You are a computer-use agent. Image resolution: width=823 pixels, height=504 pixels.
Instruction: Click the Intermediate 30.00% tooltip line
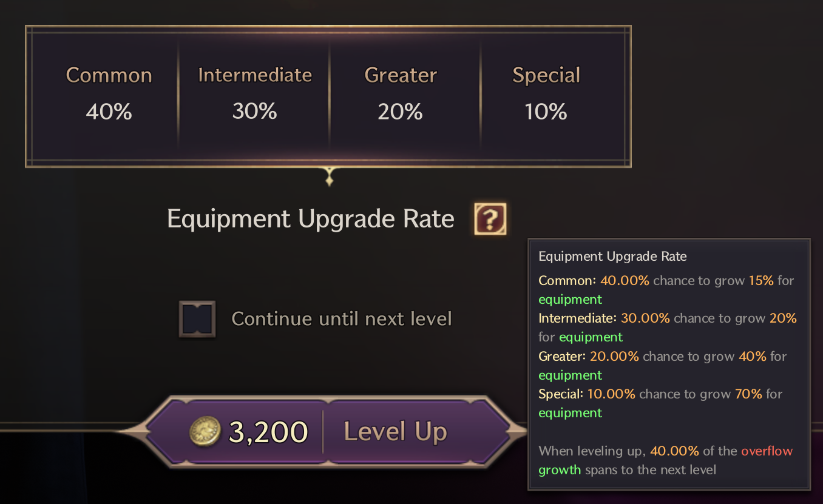pyautogui.click(x=668, y=328)
